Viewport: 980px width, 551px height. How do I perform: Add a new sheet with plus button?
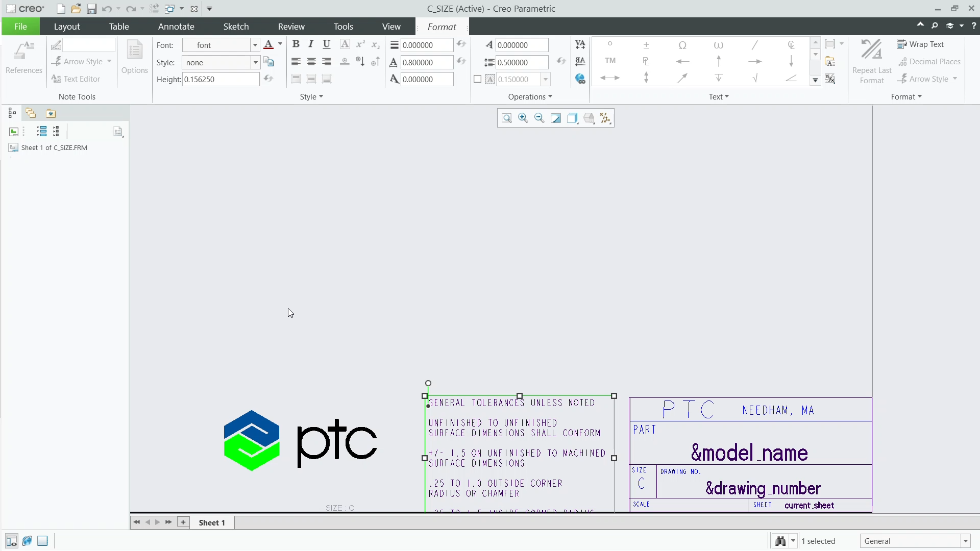tap(183, 522)
